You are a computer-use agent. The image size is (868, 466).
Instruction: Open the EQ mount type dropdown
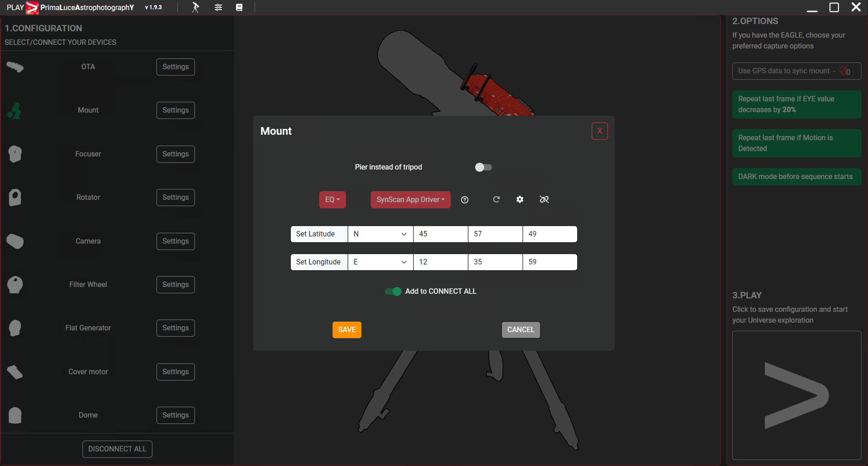(x=332, y=200)
